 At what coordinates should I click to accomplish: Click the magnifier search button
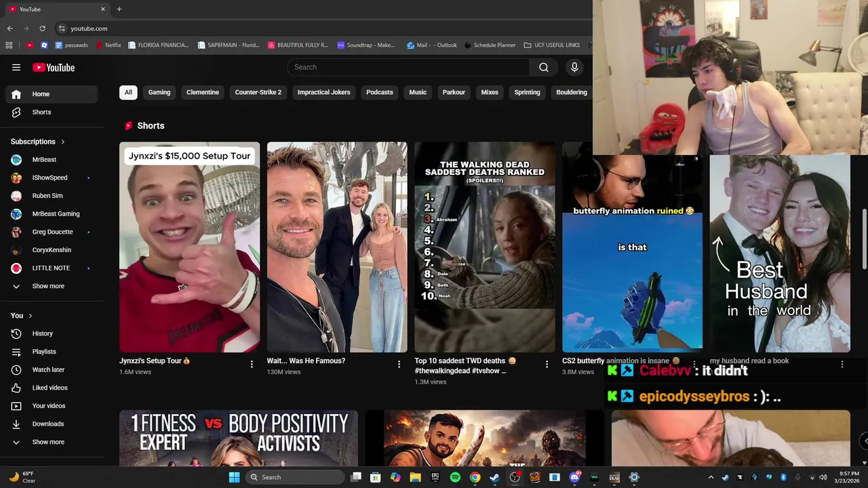[x=544, y=67]
